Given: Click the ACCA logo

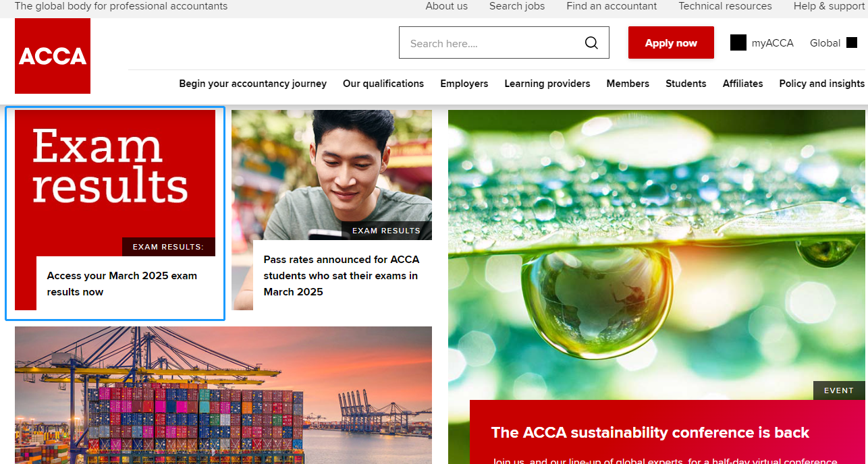Looking at the screenshot, I should click(52, 56).
